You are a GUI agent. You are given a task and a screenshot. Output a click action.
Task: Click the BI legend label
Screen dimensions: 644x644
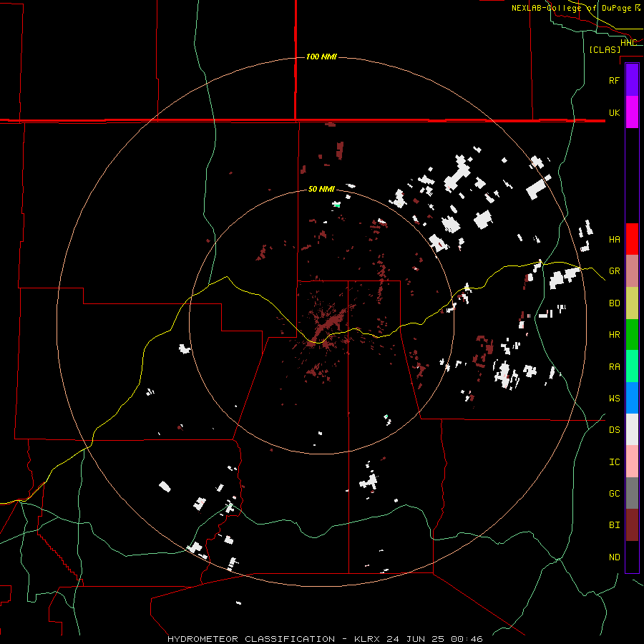pyautogui.click(x=614, y=525)
